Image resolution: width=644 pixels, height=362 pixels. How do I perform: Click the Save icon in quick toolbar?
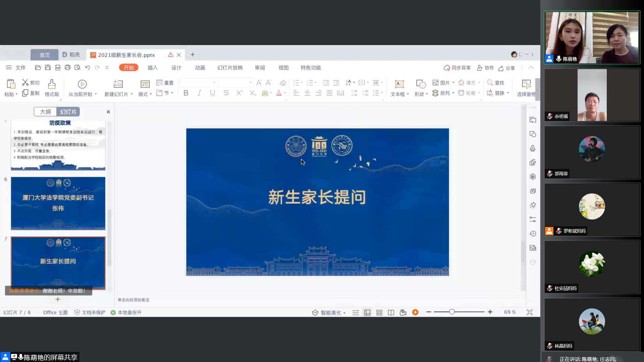tap(48, 68)
